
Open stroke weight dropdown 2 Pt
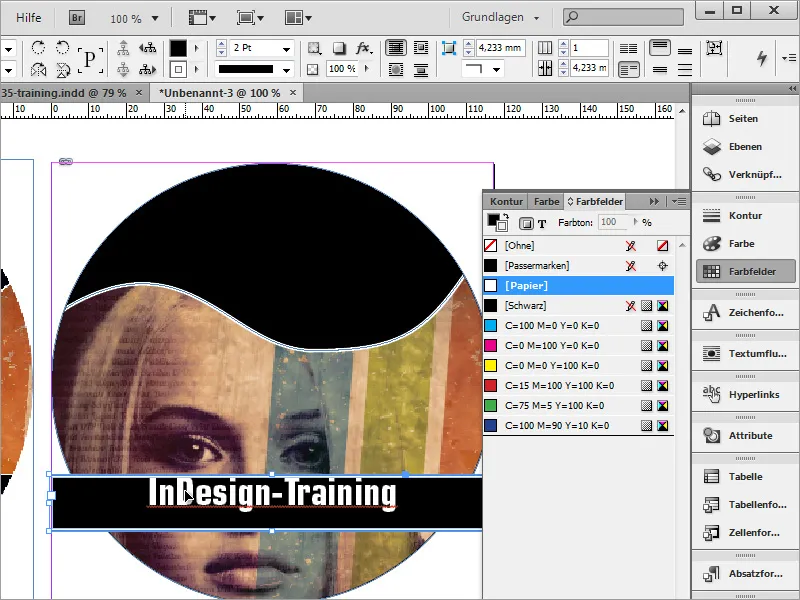click(286, 49)
